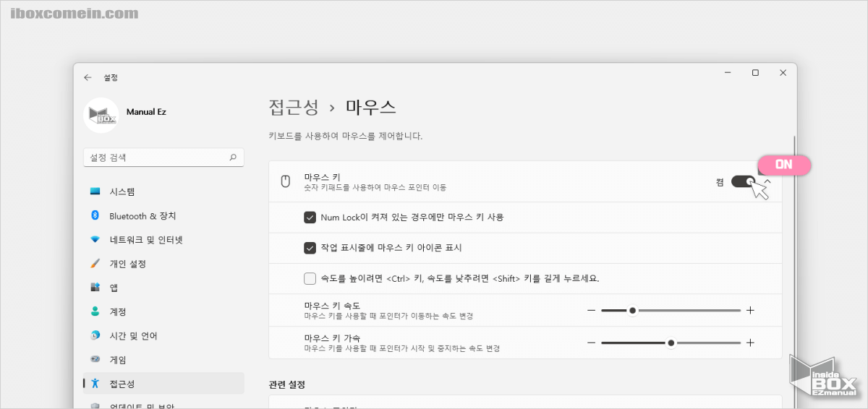The height and width of the screenshot is (409, 868).
Task: Maximize the 설정 window
Action: tap(755, 73)
